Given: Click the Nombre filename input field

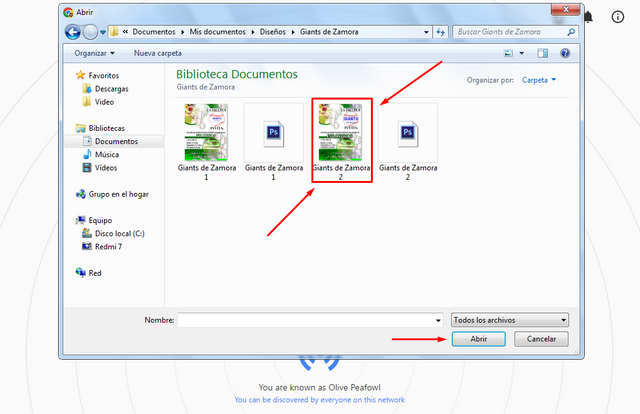Looking at the screenshot, I should tap(310, 320).
